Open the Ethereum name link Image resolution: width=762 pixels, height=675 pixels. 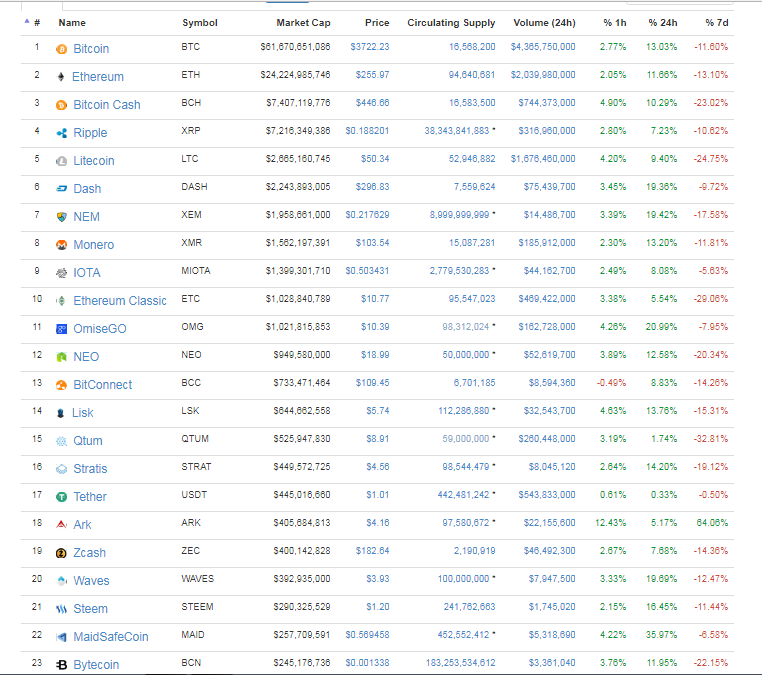pyautogui.click(x=98, y=77)
